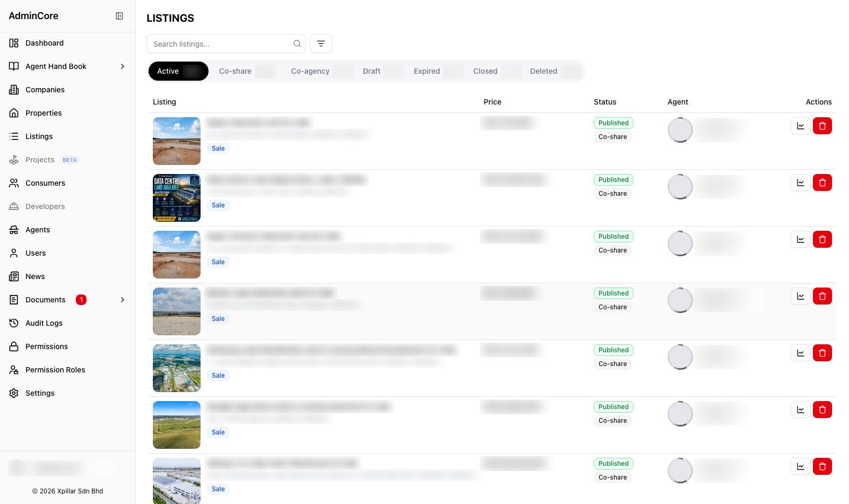This screenshot has width=849, height=504.
Task: Delete the first listing
Action: [822, 126]
